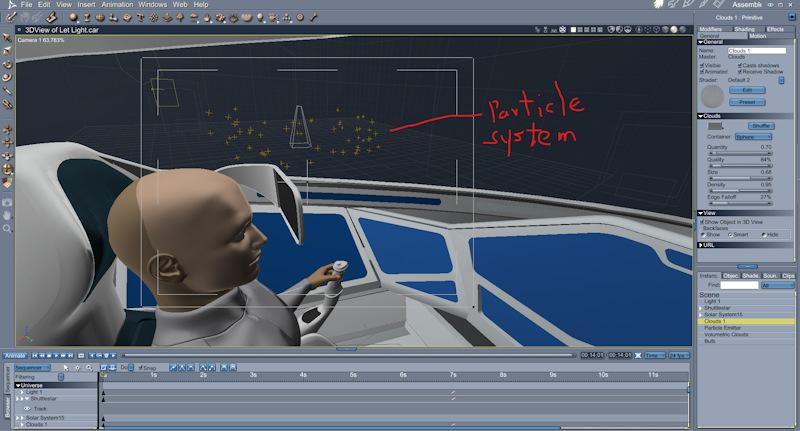This screenshot has width=800, height=431.
Task: Click the gear-shaped insert icon in top toolbar
Action: (x=153, y=17)
